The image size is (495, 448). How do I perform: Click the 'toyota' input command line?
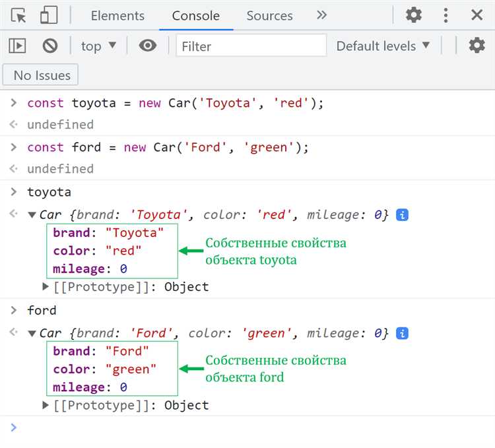click(x=49, y=192)
